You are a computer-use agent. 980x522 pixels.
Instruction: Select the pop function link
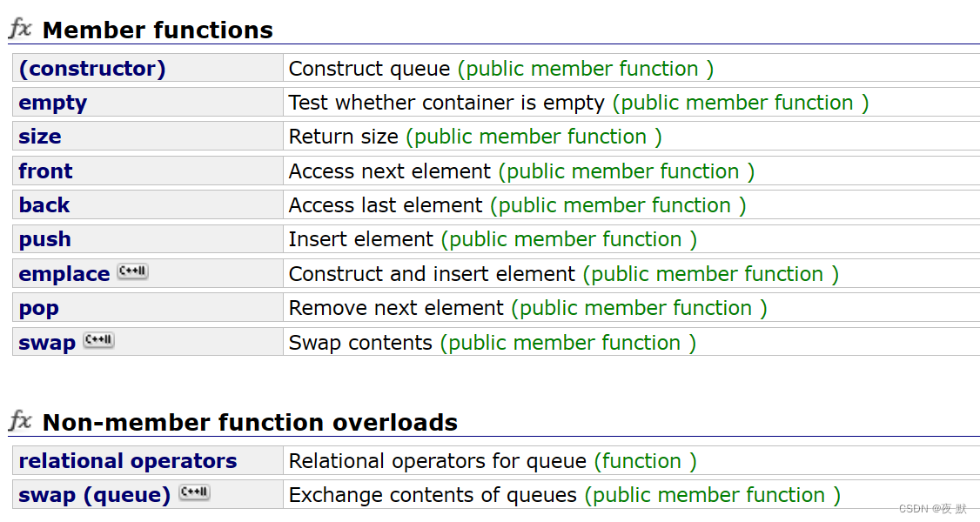click(39, 309)
